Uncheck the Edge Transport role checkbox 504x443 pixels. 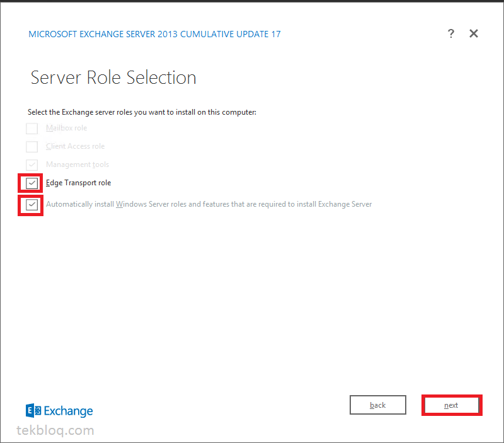[32, 183]
